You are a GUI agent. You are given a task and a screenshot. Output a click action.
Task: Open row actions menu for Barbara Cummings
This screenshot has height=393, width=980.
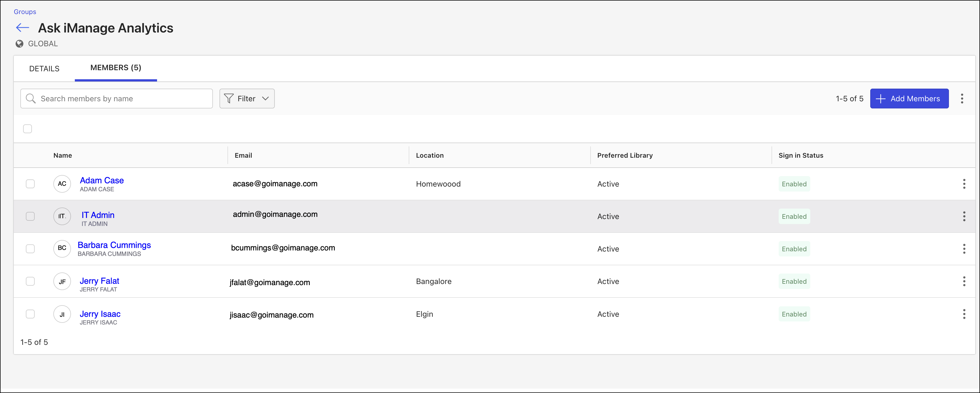click(964, 249)
